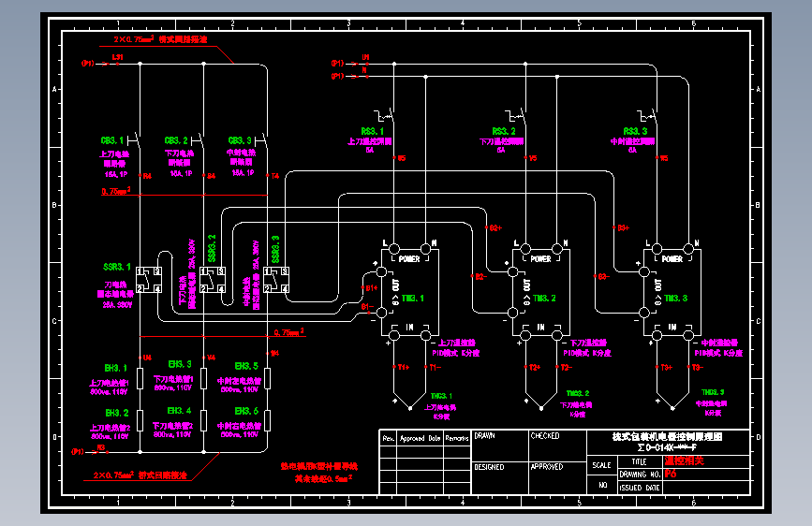The width and height of the screenshot is (812, 526).
Task: Click the TITLE field label
Action: (x=639, y=461)
